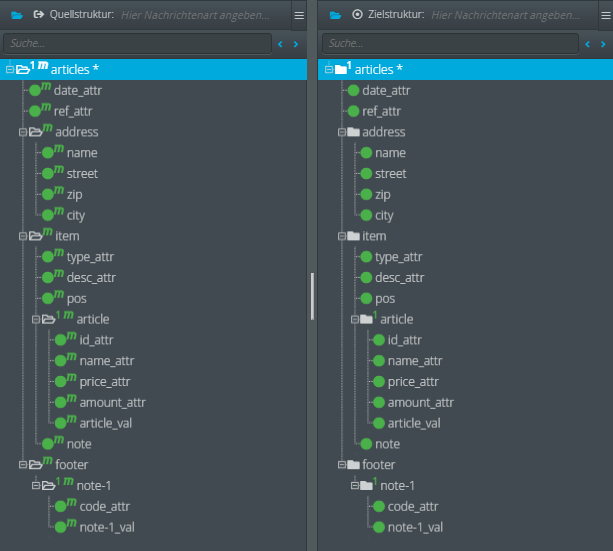
Task: Click target address folder icon
Action: click(353, 132)
